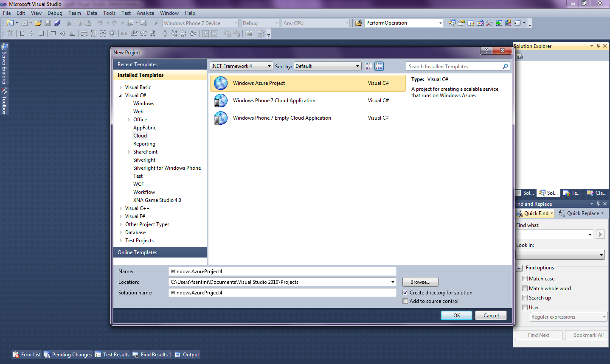Click the Search Installed Templates field
This screenshot has width=610, height=364.
pyautogui.click(x=454, y=67)
